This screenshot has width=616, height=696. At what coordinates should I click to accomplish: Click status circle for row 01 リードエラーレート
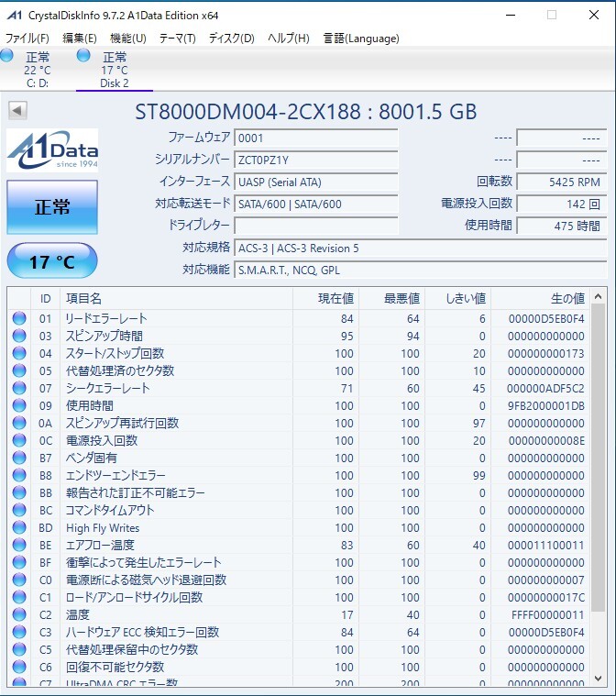[19, 318]
